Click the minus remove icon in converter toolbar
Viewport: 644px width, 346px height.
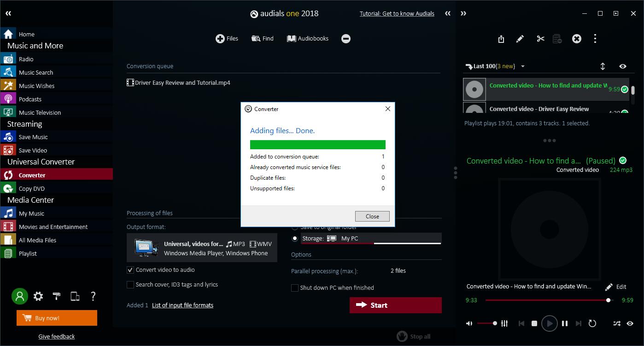tap(346, 39)
